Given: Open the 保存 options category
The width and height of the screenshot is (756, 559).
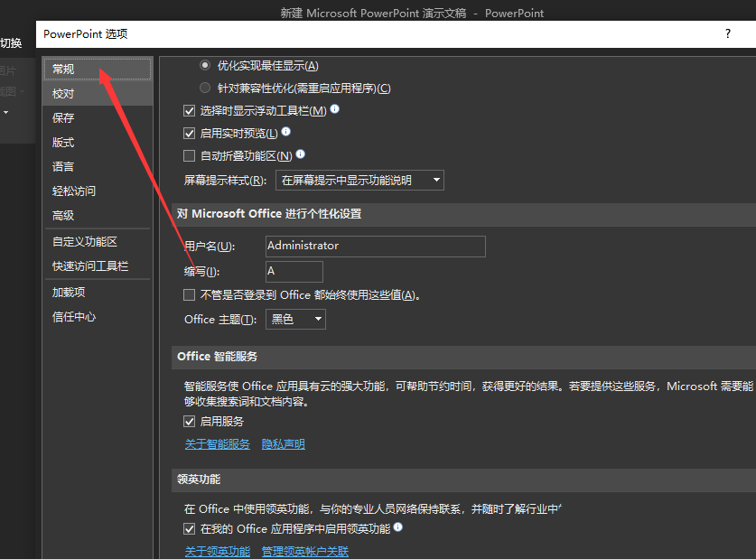Looking at the screenshot, I should pyautogui.click(x=98, y=118).
